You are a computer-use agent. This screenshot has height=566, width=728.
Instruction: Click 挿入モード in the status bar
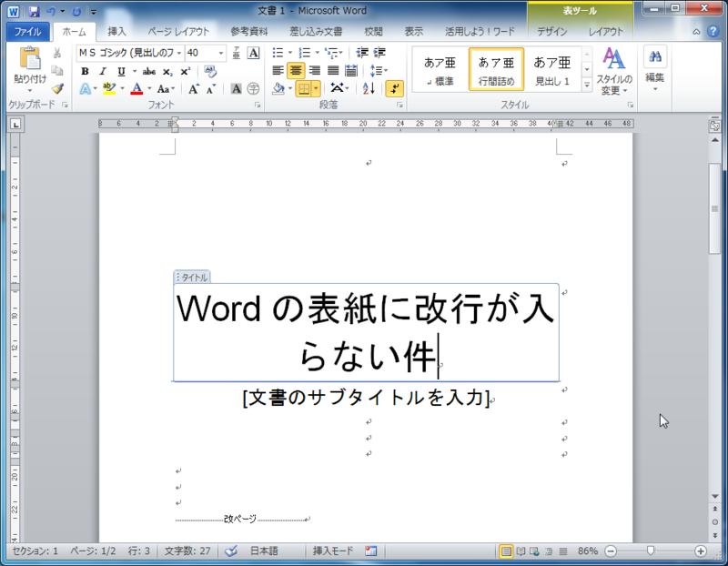click(334, 551)
